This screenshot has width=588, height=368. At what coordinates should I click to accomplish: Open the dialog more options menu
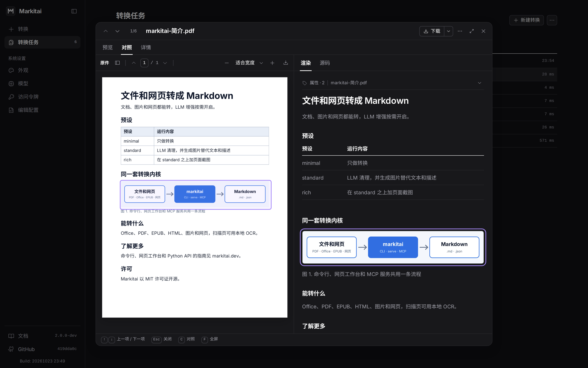(460, 31)
